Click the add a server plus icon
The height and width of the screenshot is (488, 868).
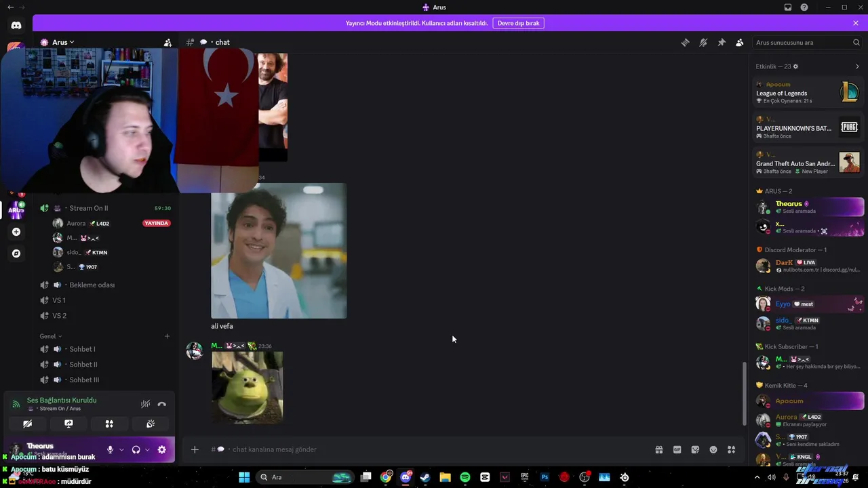pos(16,232)
